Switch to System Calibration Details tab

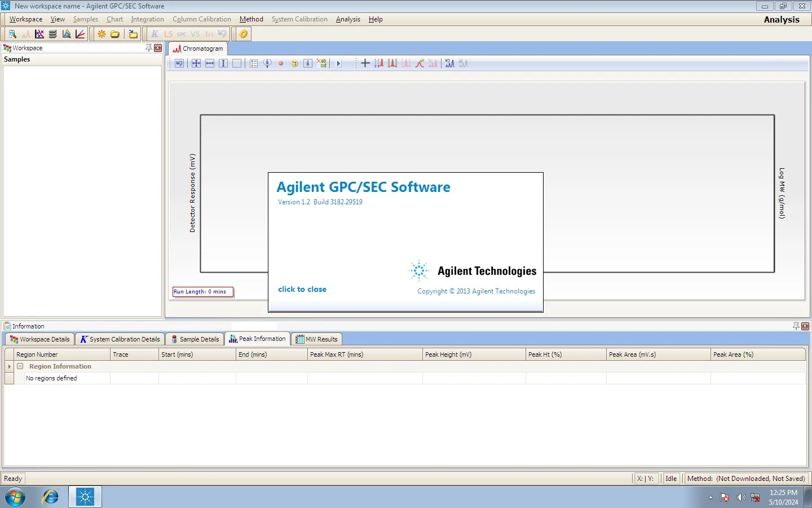tap(120, 339)
